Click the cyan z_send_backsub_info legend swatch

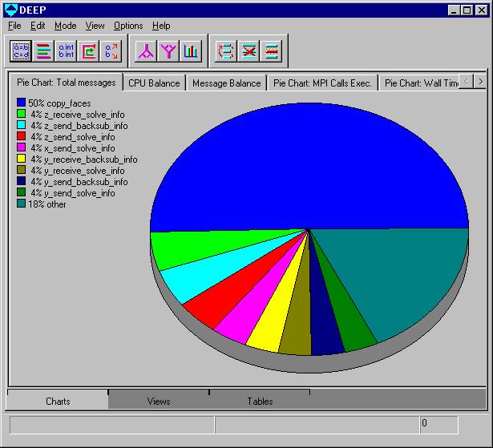[21, 125]
